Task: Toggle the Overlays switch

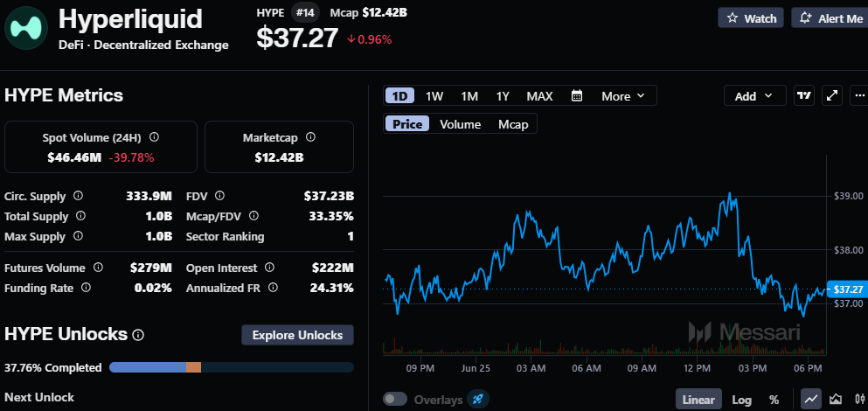Action: pyautogui.click(x=395, y=400)
